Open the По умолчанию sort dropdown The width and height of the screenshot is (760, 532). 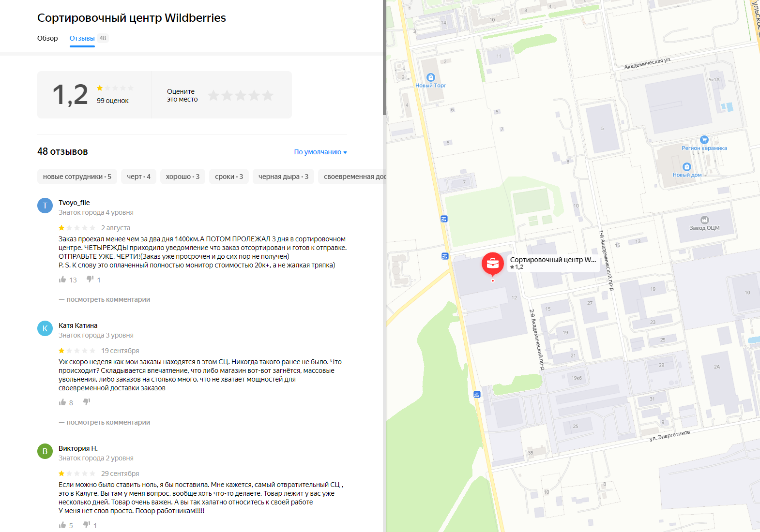pyautogui.click(x=320, y=152)
